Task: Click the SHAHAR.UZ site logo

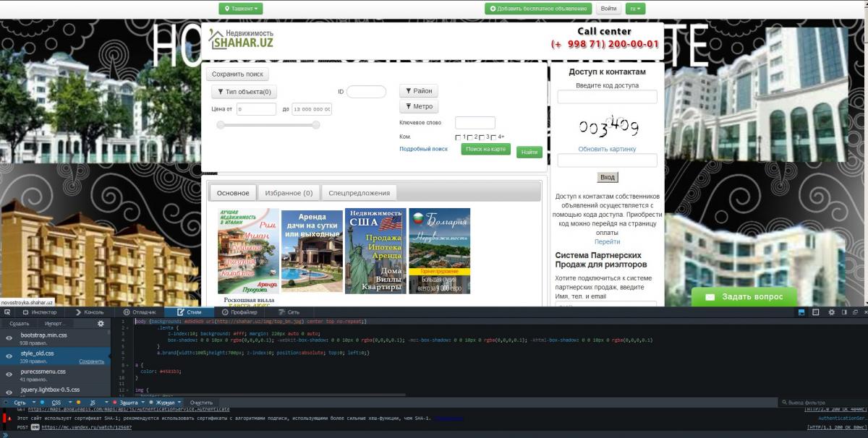Action: coord(242,39)
